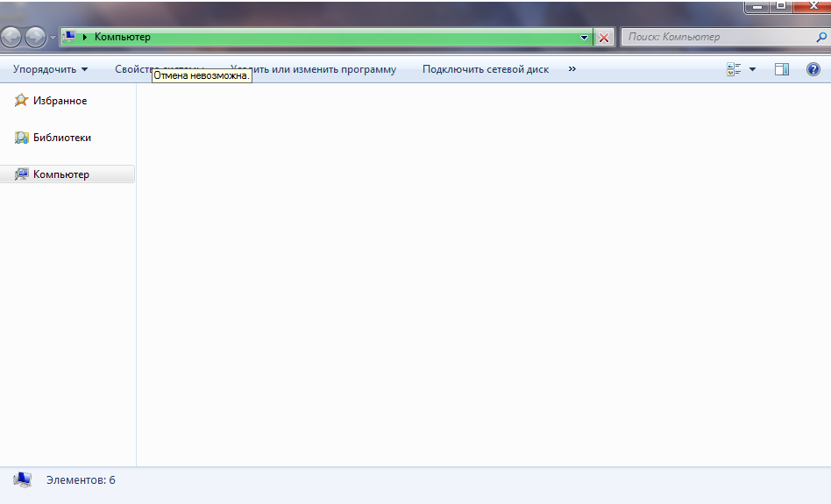Change the view with the view icon
This screenshot has height=504, width=831.
734,69
